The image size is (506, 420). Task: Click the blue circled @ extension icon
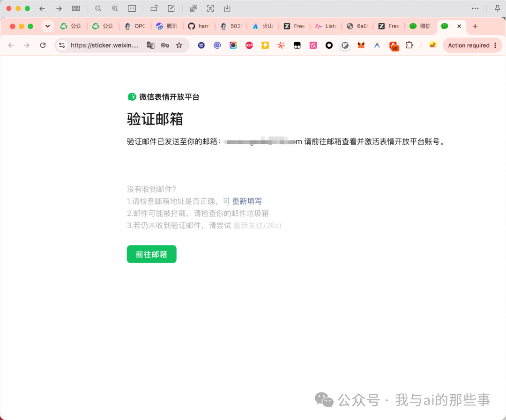pyautogui.click(x=217, y=45)
